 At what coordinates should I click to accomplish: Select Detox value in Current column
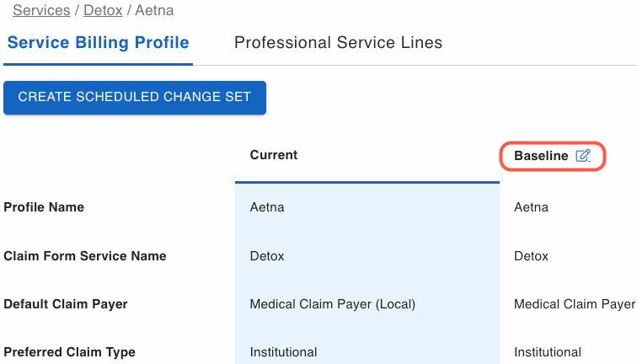pyautogui.click(x=267, y=256)
